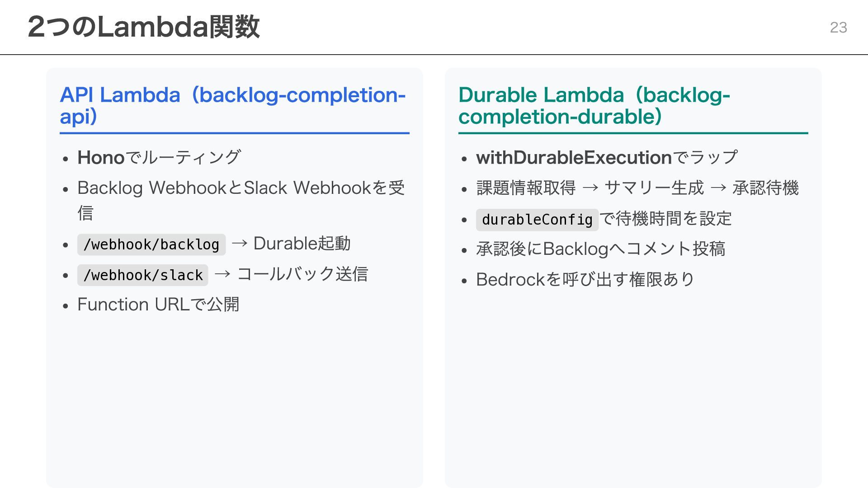
Task: Click the "Function URLで公開" bullet
Action: point(158,305)
